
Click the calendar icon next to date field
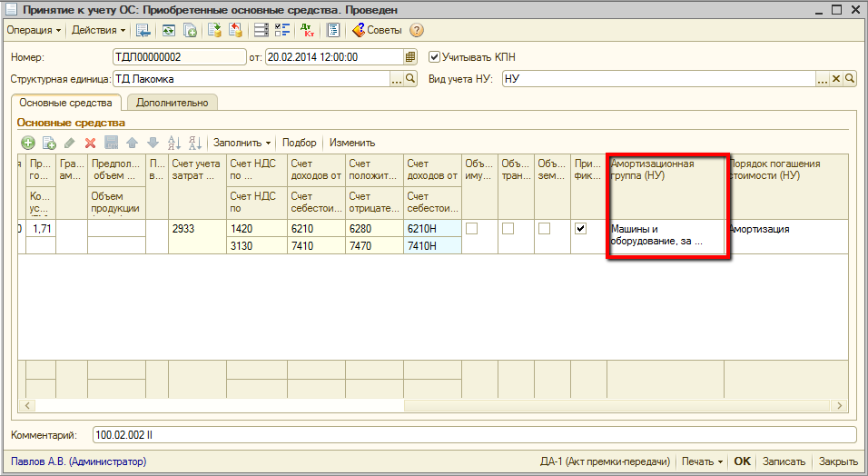point(410,56)
